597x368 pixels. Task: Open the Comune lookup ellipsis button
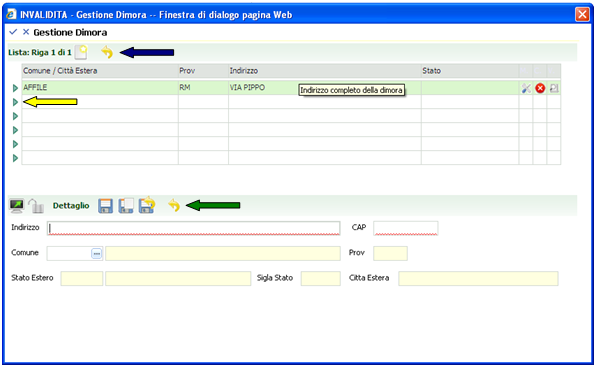(x=97, y=253)
